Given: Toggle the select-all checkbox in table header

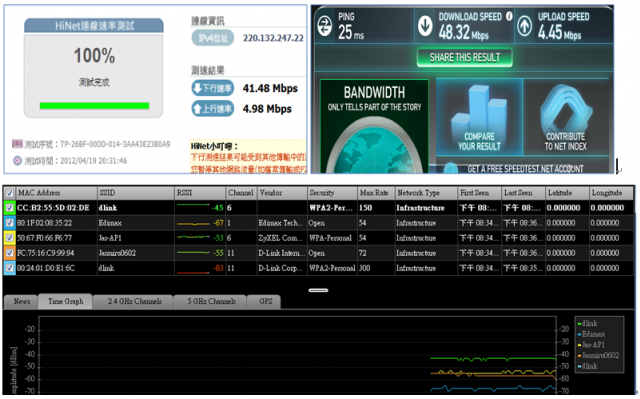Looking at the screenshot, I should click(x=9, y=193).
